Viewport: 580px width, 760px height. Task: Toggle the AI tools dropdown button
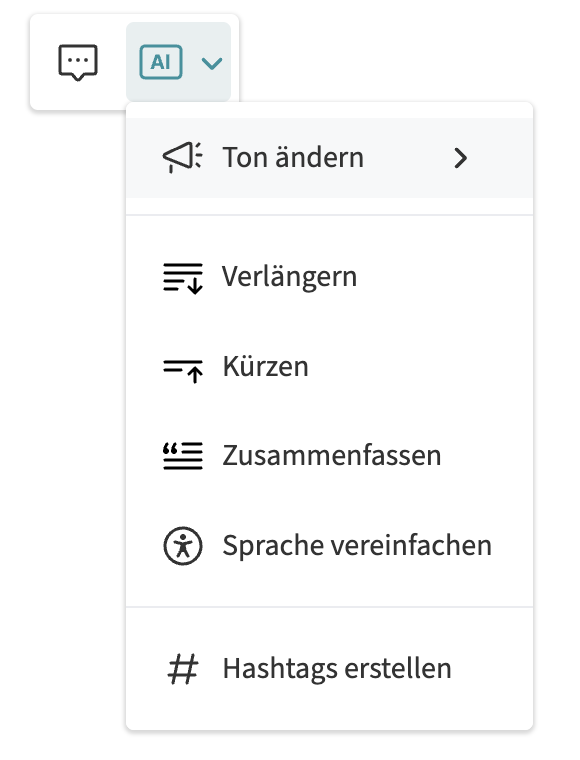click(x=178, y=62)
